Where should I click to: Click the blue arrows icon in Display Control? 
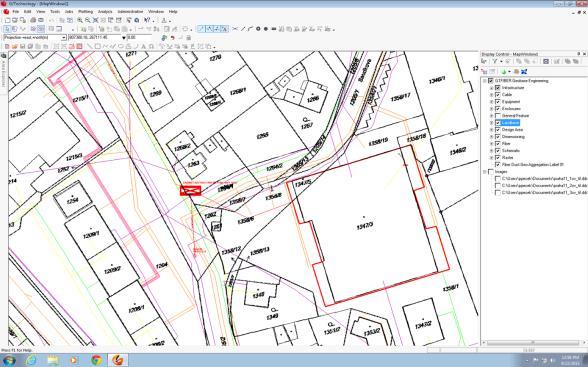pos(524,71)
